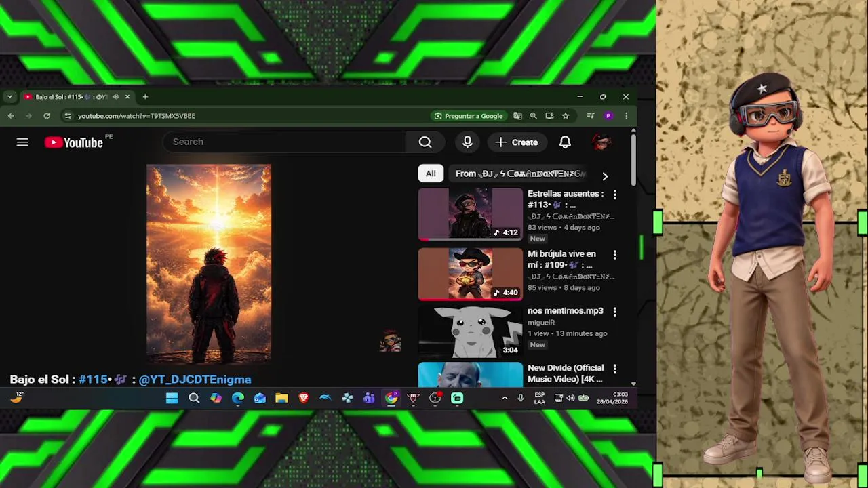868x488 pixels.
Task: Click the Bajo el Sol video player
Action: [x=209, y=264]
